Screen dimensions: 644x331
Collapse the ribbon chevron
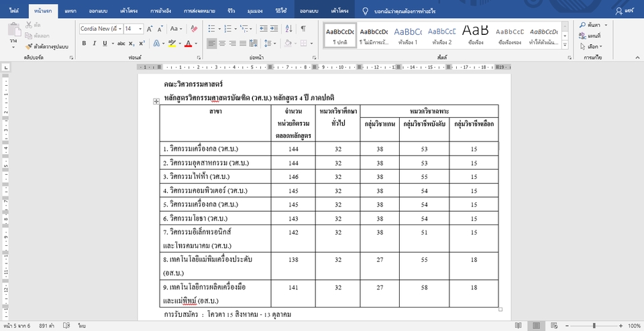pos(637,58)
